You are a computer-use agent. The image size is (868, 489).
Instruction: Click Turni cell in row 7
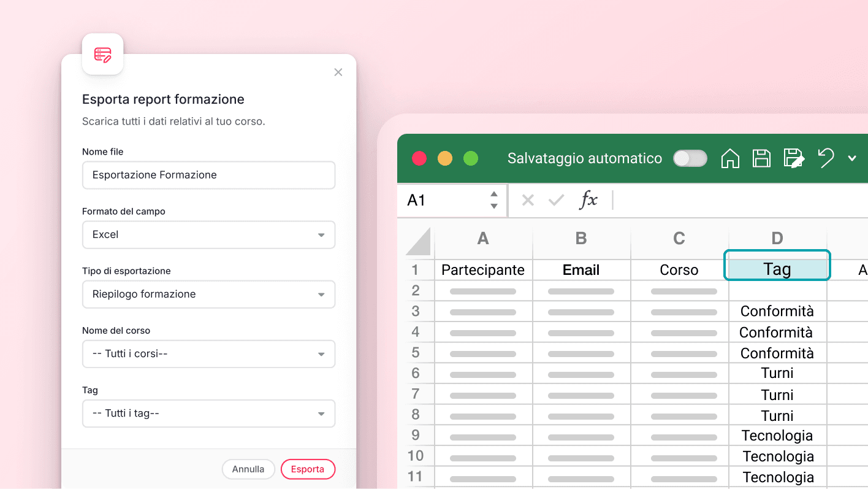[777, 395]
